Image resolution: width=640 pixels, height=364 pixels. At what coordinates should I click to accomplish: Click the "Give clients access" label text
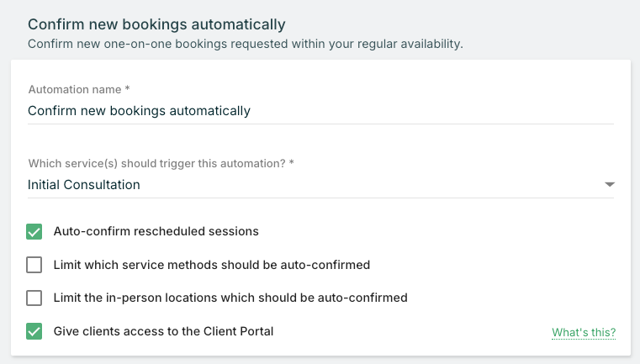tap(163, 331)
